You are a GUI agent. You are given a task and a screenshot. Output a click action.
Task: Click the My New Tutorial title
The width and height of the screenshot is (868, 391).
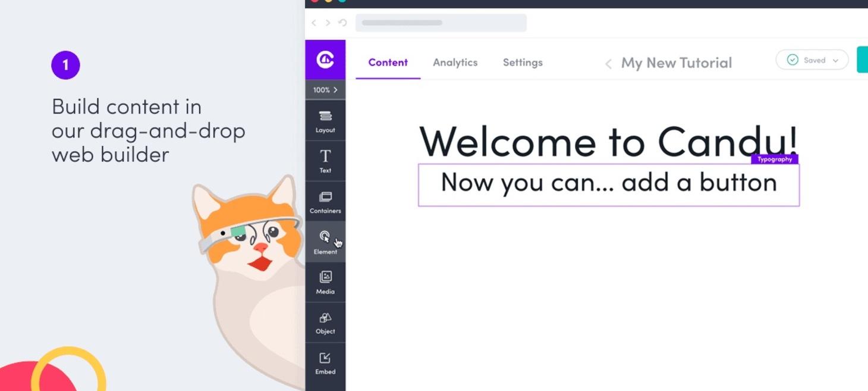[x=677, y=63]
